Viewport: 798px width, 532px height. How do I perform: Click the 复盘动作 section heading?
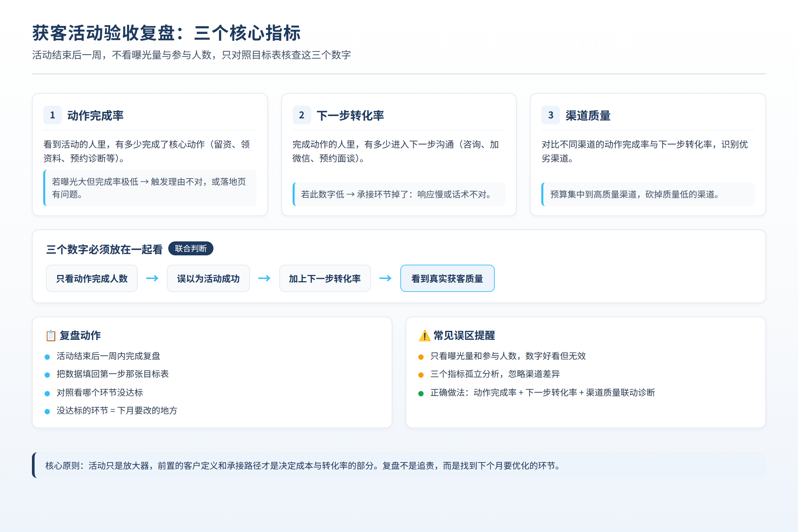pyautogui.click(x=80, y=335)
